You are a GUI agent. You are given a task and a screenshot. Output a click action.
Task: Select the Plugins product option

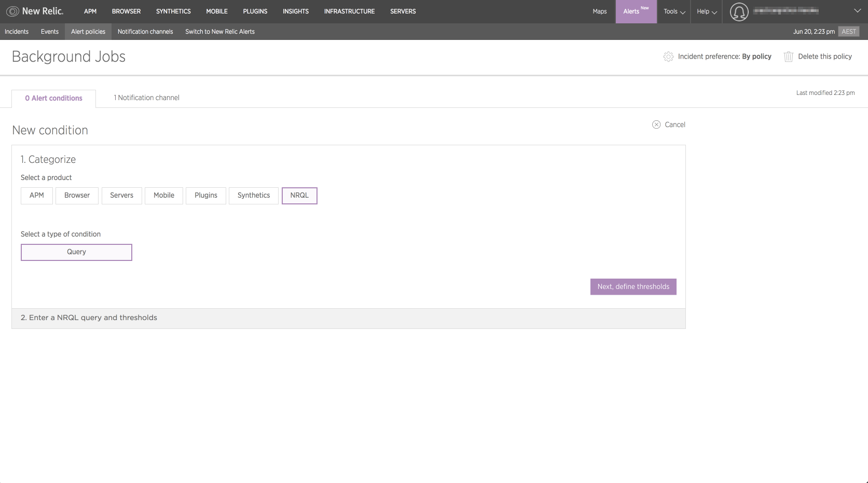[x=206, y=196]
